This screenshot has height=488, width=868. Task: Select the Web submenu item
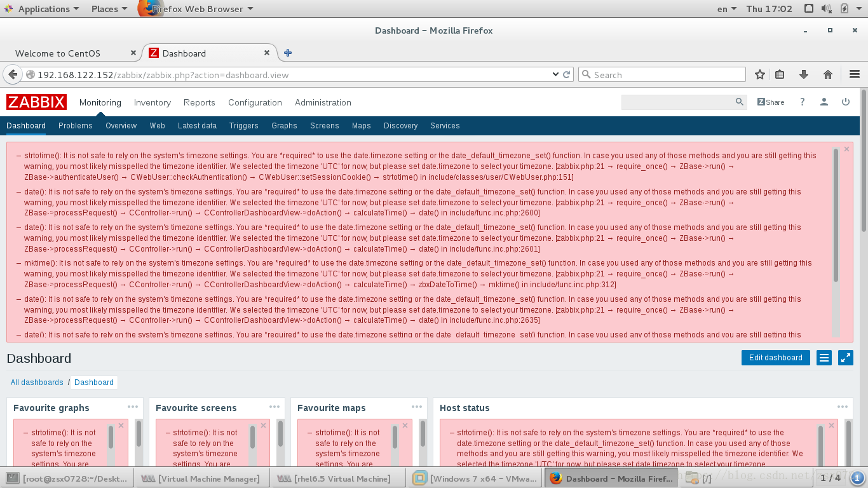[158, 126]
